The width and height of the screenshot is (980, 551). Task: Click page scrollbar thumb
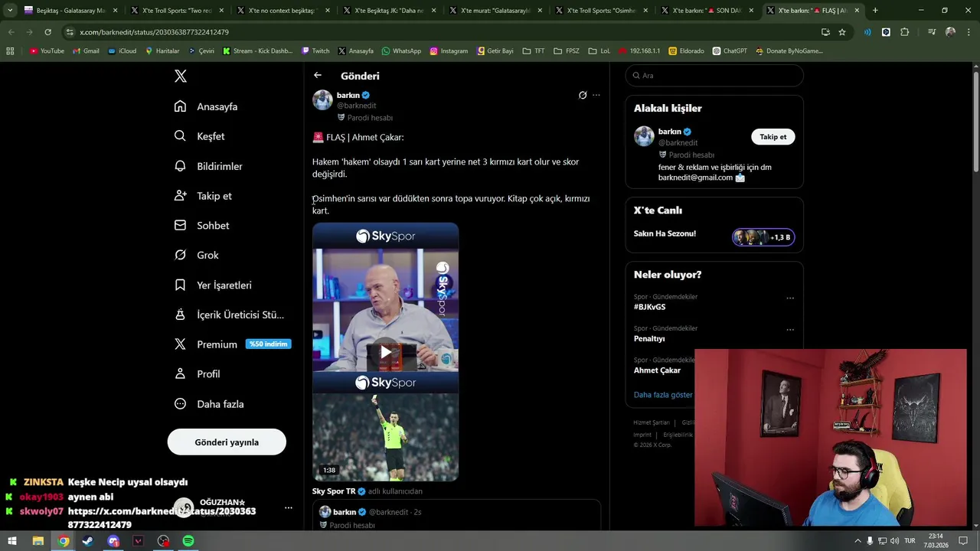pyautogui.click(x=975, y=122)
